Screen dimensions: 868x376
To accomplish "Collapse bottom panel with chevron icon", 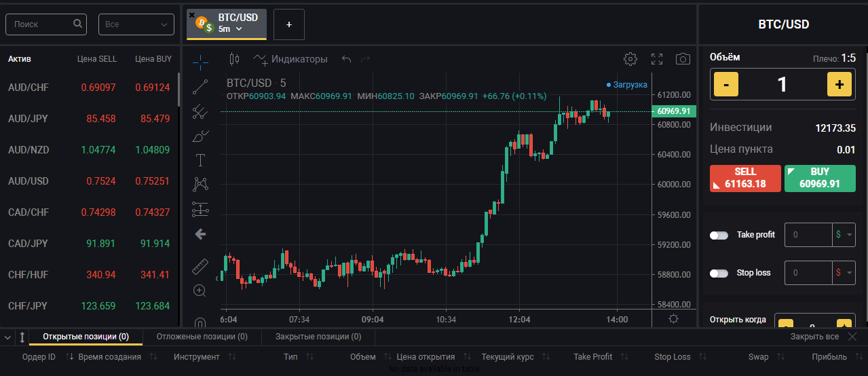I will point(7,337).
